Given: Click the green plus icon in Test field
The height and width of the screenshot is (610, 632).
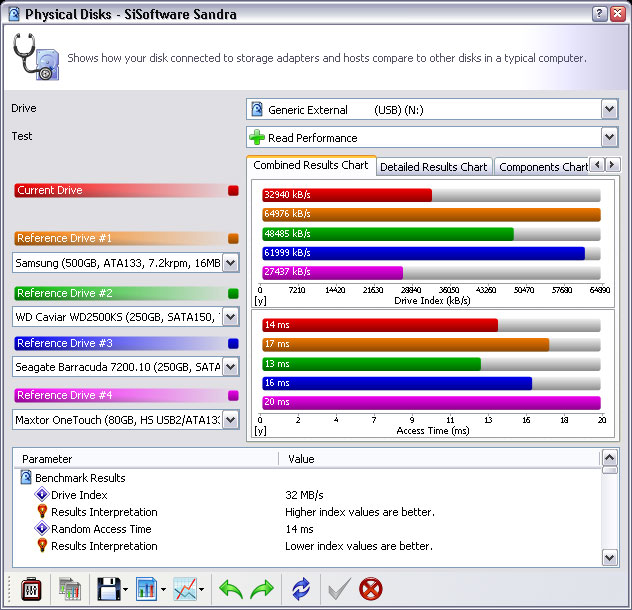Looking at the screenshot, I should coord(257,137).
